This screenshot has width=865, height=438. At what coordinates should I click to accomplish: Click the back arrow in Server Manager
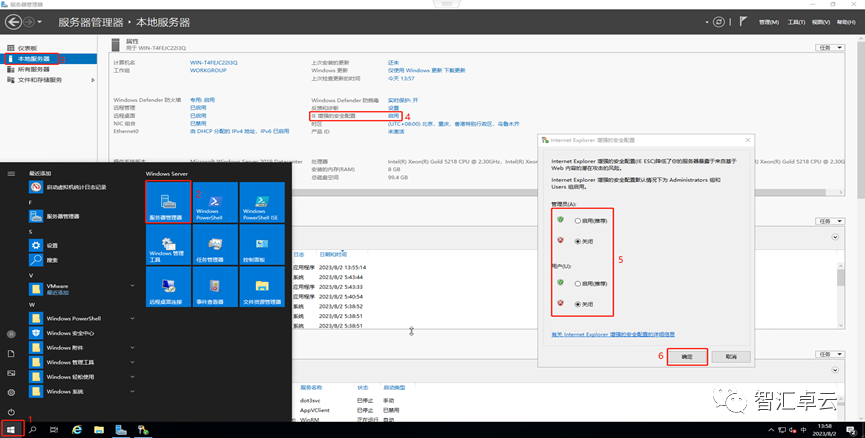[x=13, y=22]
